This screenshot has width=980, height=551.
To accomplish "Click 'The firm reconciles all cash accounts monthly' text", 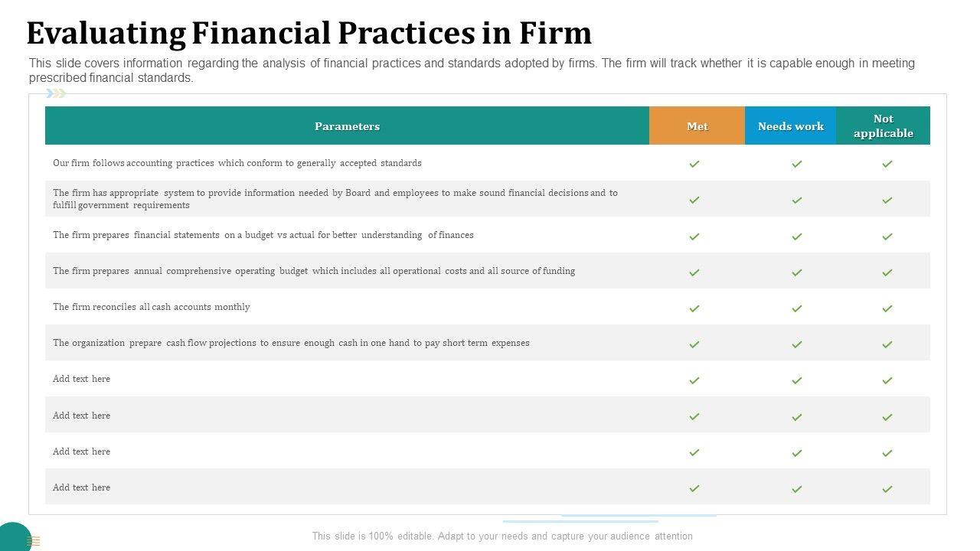I will click(x=152, y=307).
